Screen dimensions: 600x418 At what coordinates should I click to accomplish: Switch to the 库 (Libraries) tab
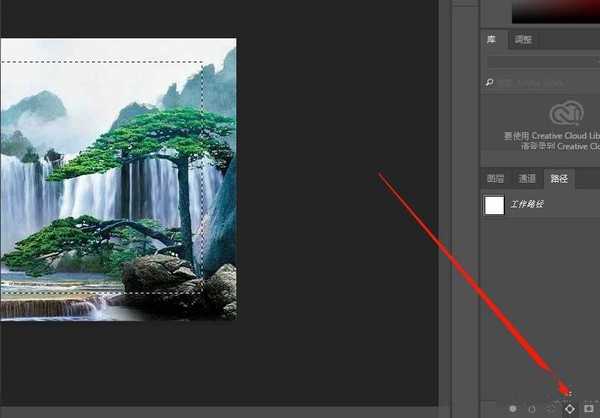coord(491,40)
